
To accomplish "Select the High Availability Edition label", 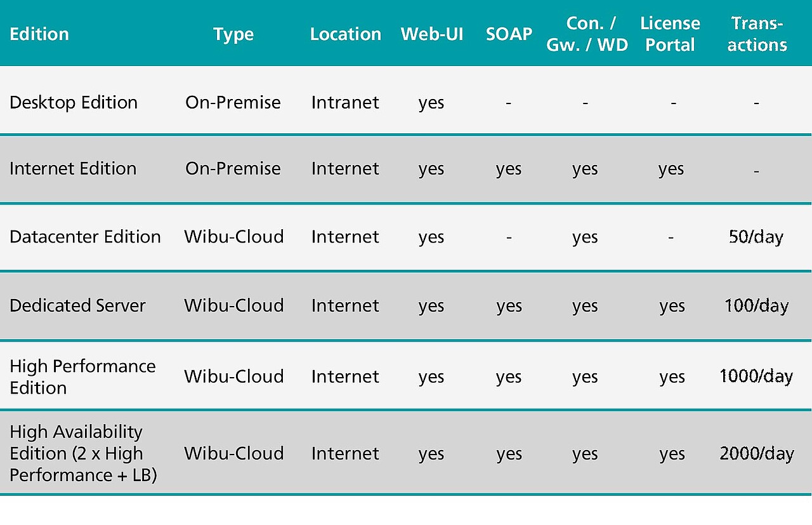I will (x=83, y=453).
